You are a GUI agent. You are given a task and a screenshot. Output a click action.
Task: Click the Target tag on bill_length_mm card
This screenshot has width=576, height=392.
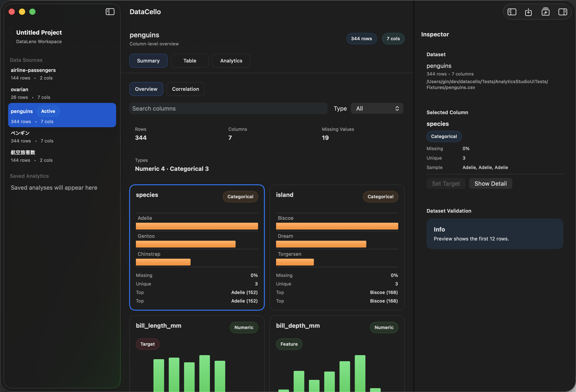click(147, 344)
